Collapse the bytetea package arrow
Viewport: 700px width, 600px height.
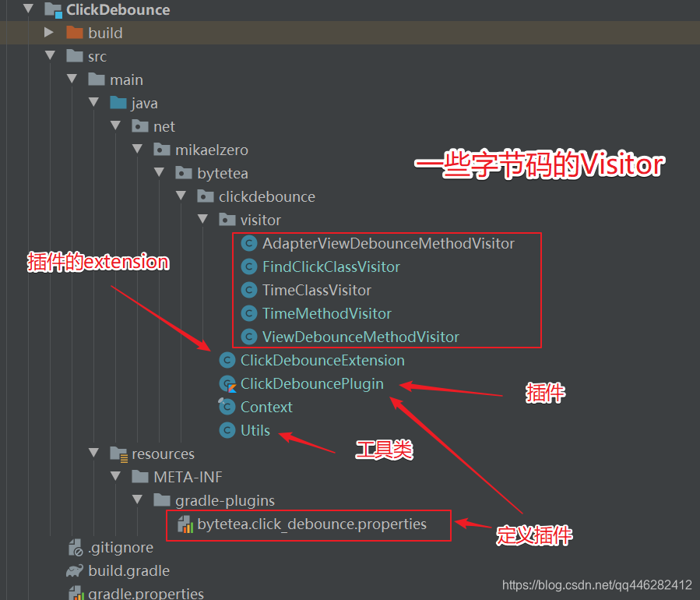(x=159, y=172)
